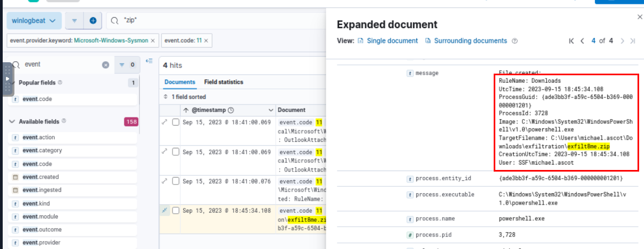Collapse the fields sidebar
This screenshot has height=249, width=644.
tap(149, 61)
